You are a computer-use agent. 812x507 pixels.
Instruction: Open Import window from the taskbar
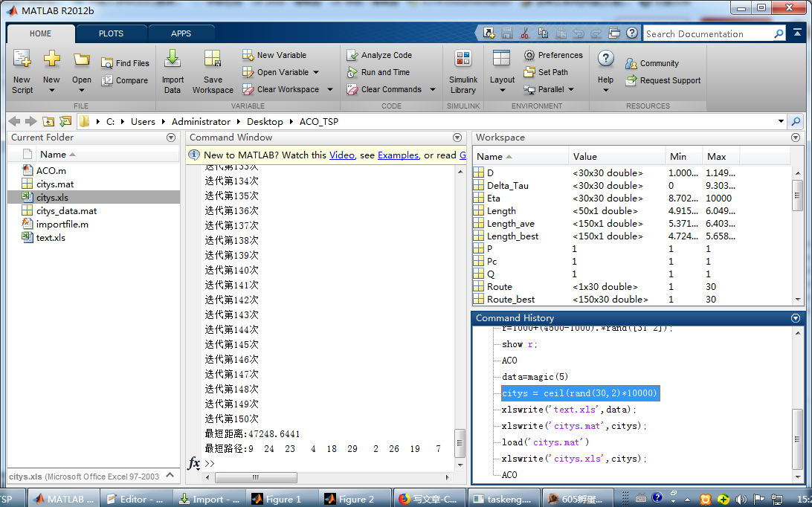click(209, 500)
